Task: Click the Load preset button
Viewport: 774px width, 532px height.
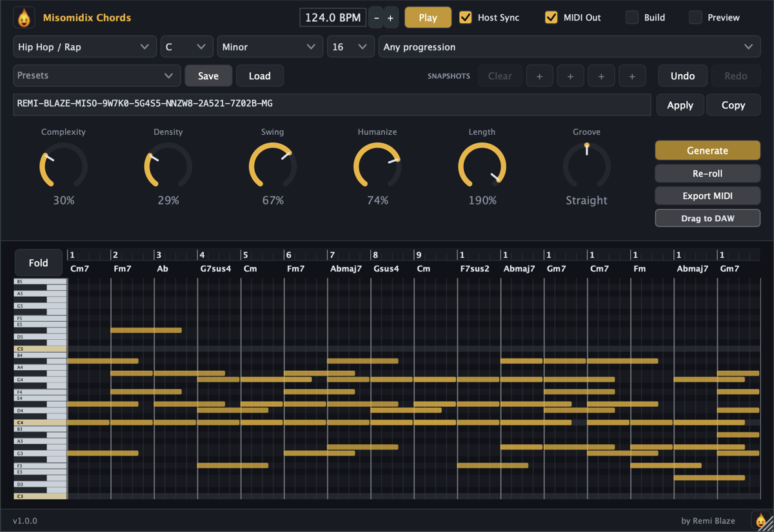Action: pyautogui.click(x=260, y=75)
